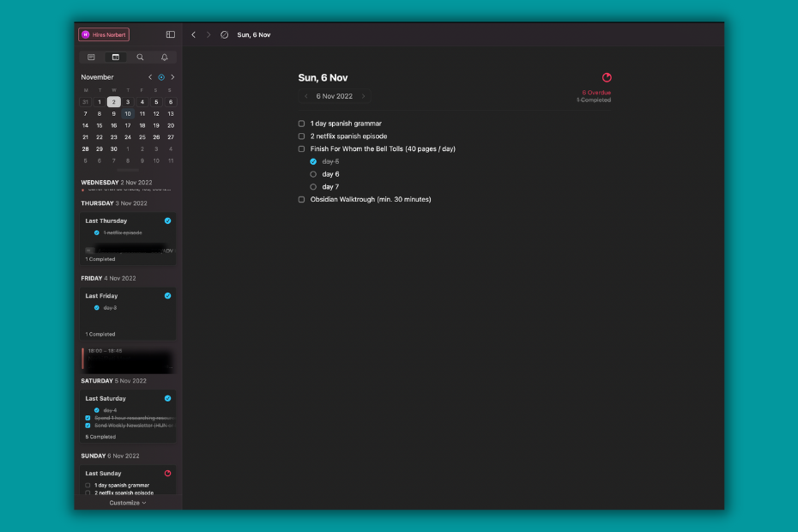
Task: Show next month in mini calendar
Action: 172,77
